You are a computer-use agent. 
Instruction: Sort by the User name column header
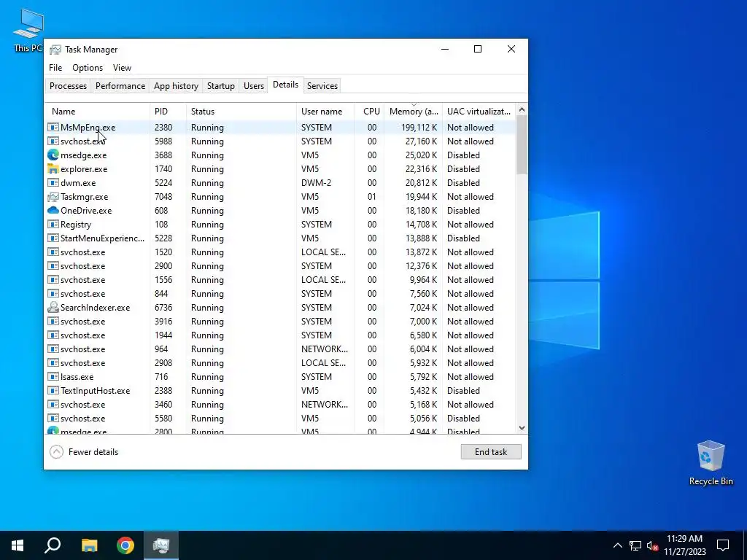(x=326, y=112)
